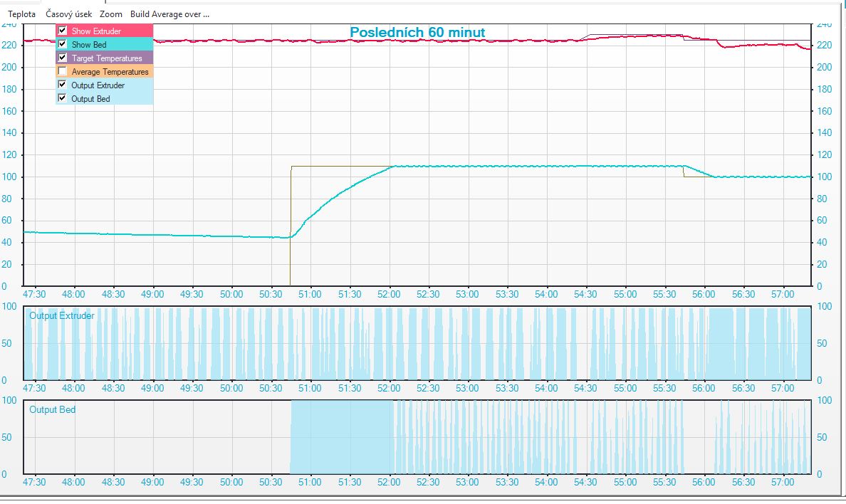Open the Zoom menu
The width and height of the screenshot is (846, 504).
point(110,14)
